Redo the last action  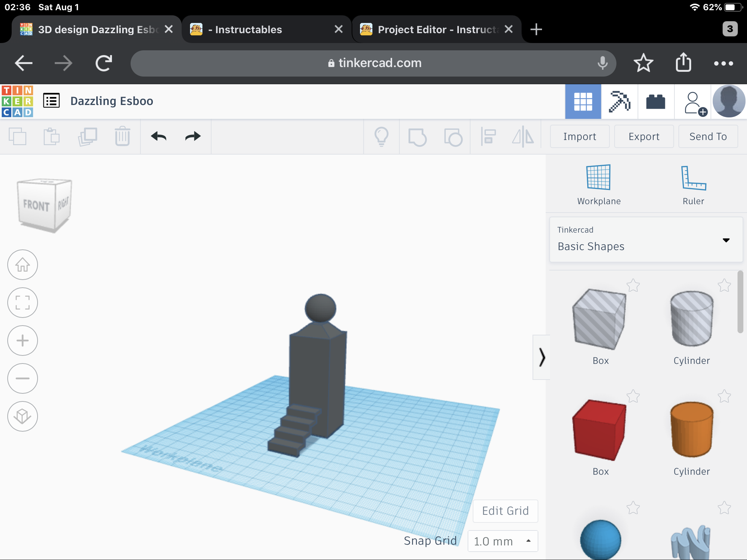pyautogui.click(x=193, y=136)
